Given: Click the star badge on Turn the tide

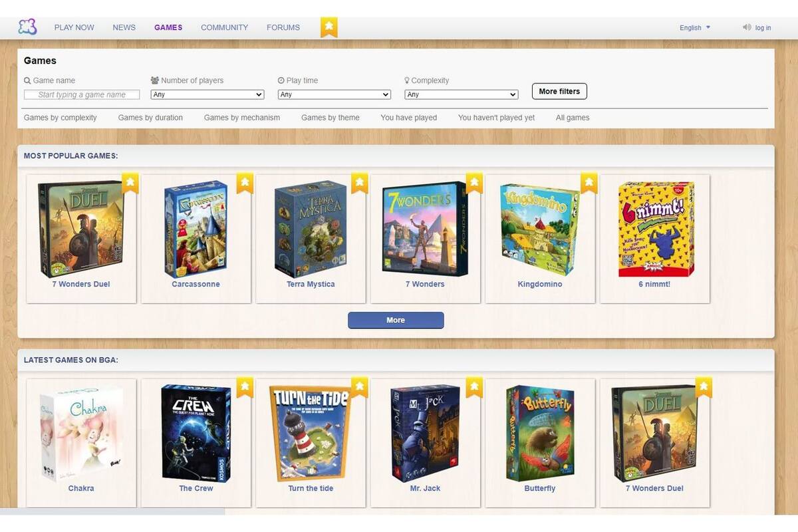Looking at the screenshot, I should 360,386.
